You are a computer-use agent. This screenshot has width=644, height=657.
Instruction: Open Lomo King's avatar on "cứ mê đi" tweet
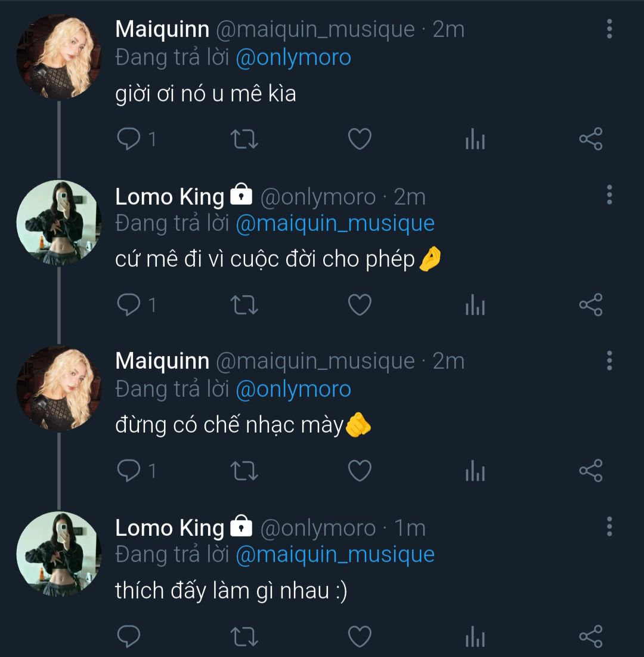tap(58, 223)
